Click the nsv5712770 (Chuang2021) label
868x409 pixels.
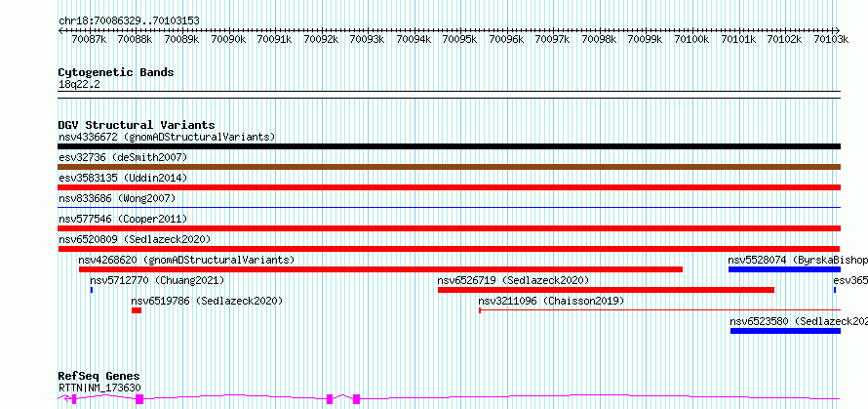click(x=157, y=280)
